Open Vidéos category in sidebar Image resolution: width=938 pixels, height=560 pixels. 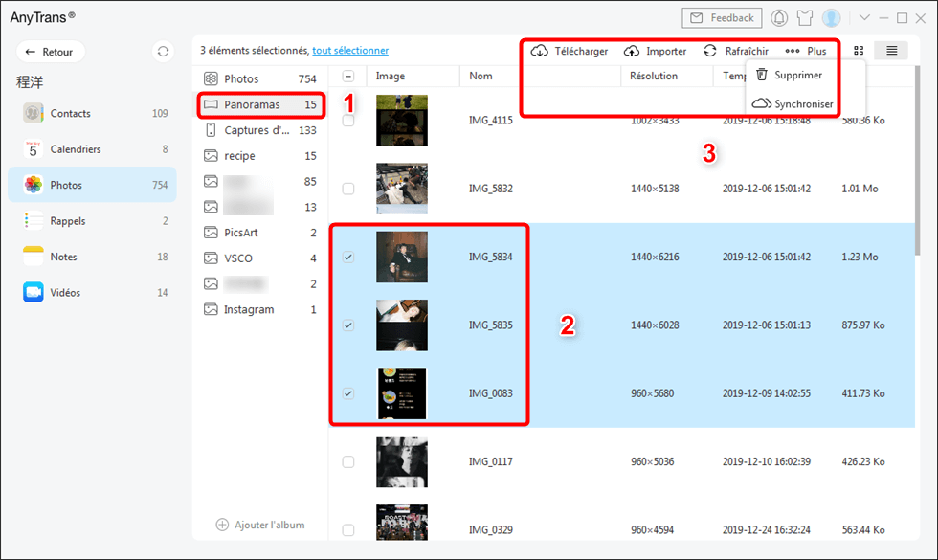point(92,293)
